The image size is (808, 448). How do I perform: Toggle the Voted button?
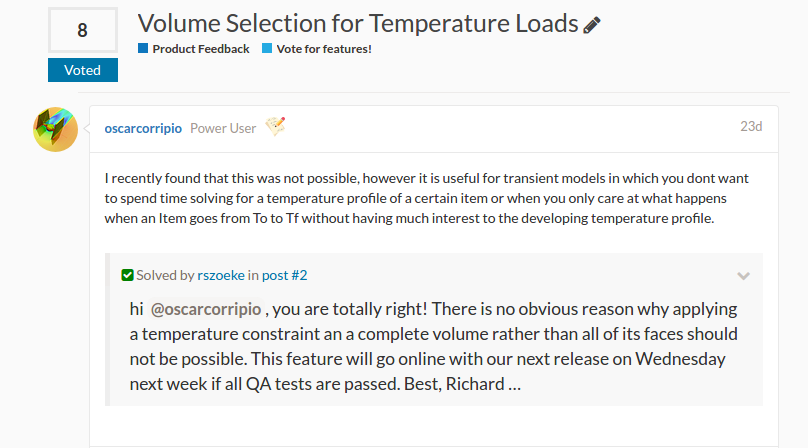click(83, 70)
